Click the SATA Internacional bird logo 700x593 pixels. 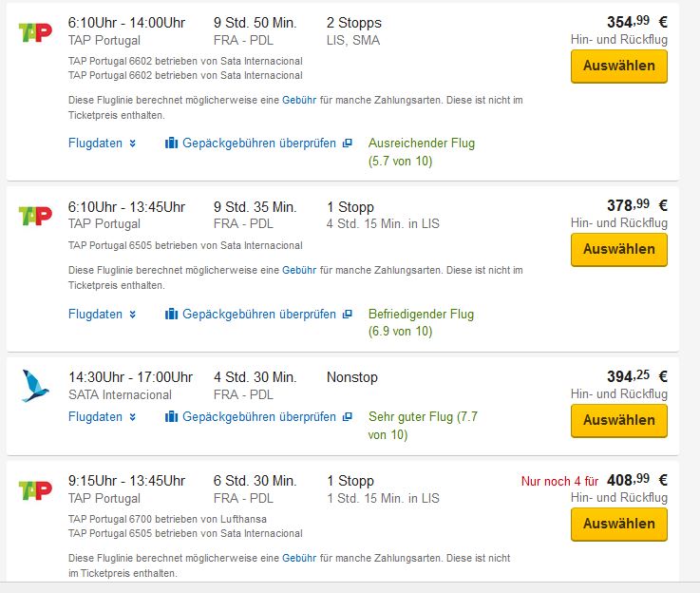coord(35,386)
